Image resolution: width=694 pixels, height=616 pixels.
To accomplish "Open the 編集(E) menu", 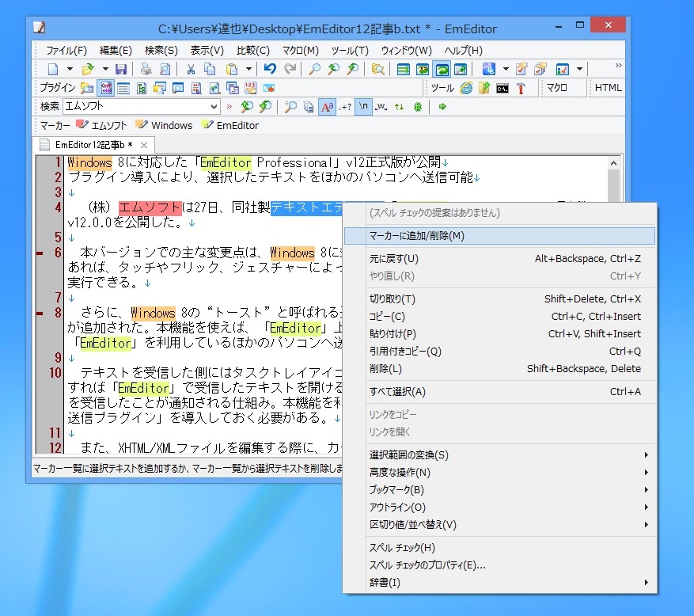I will coord(116,51).
